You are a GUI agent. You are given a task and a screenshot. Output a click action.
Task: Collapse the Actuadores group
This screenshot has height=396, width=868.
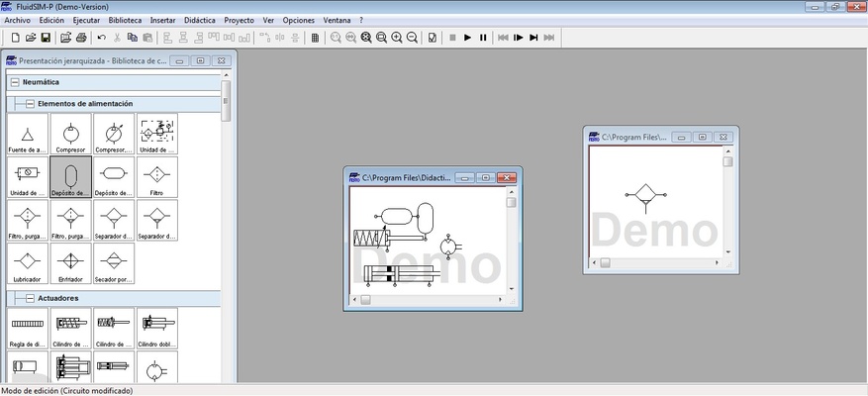click(30, 297)
